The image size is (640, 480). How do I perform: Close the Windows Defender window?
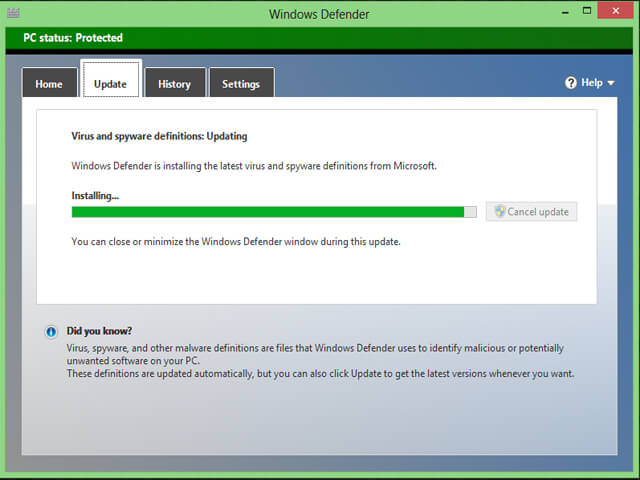point(615,11)
